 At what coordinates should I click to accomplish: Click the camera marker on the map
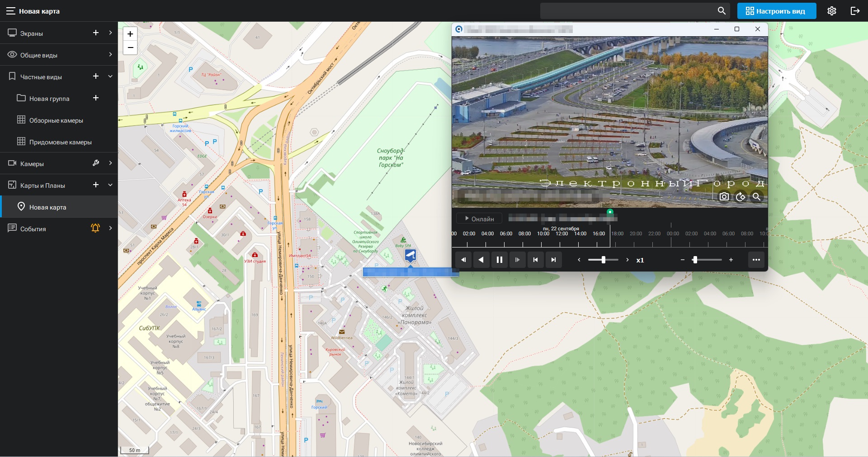tap(410, 255)
